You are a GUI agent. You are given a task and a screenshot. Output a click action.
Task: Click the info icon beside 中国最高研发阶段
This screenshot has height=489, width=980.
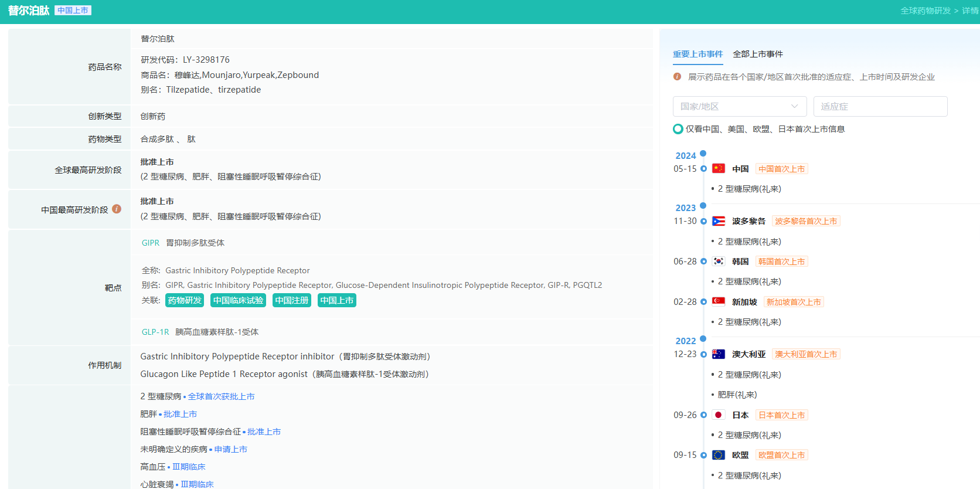117,209
